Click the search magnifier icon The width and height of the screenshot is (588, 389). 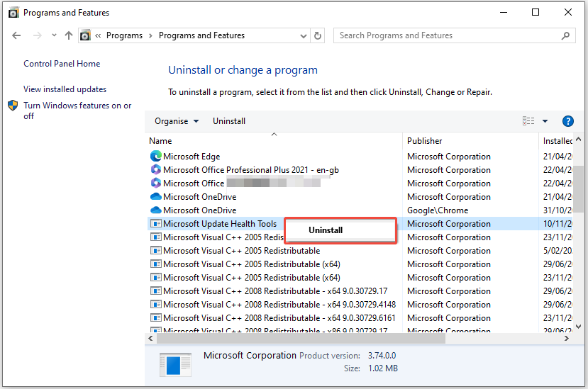(565, 35)
